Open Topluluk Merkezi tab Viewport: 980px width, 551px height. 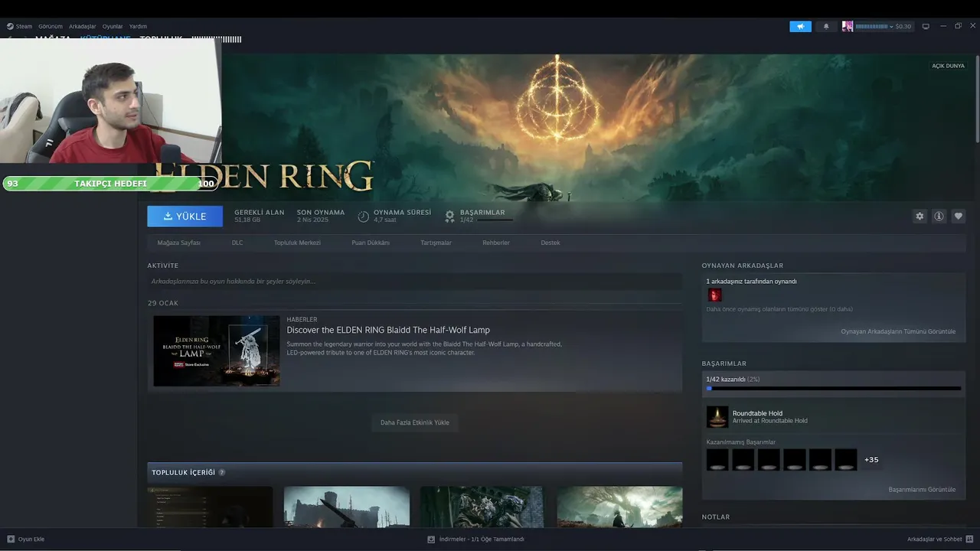point(297,243)
